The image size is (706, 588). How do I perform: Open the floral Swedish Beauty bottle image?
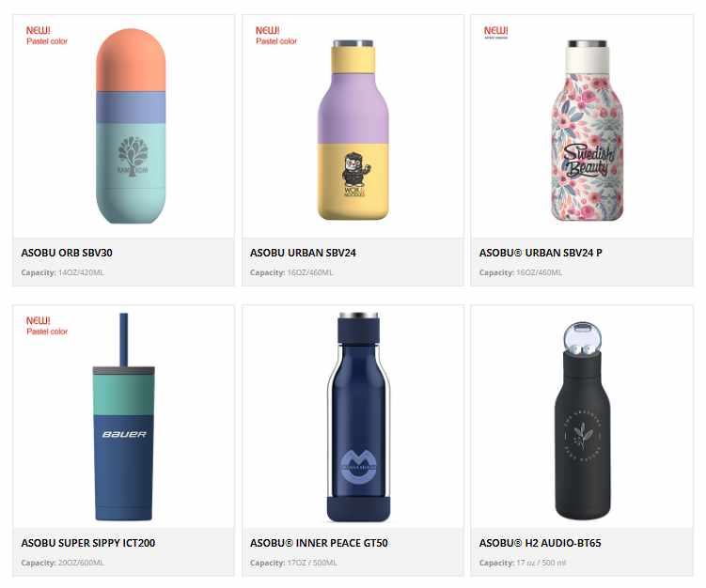[x=588, y=131]
